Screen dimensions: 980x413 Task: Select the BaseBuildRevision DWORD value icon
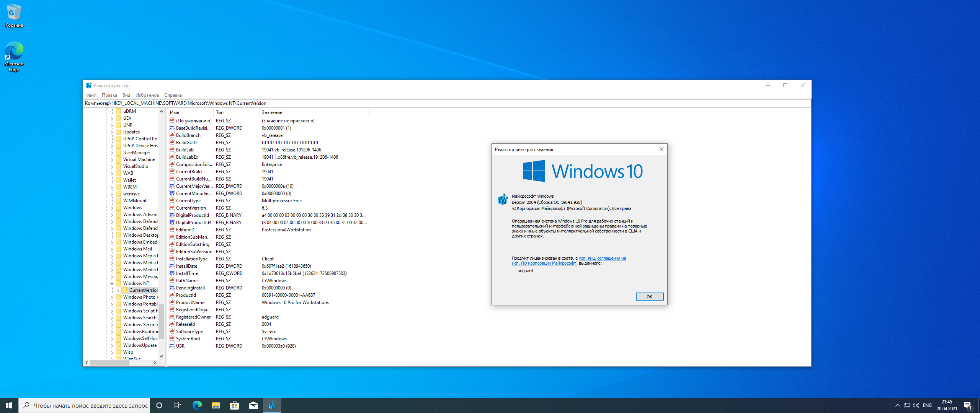172,128
